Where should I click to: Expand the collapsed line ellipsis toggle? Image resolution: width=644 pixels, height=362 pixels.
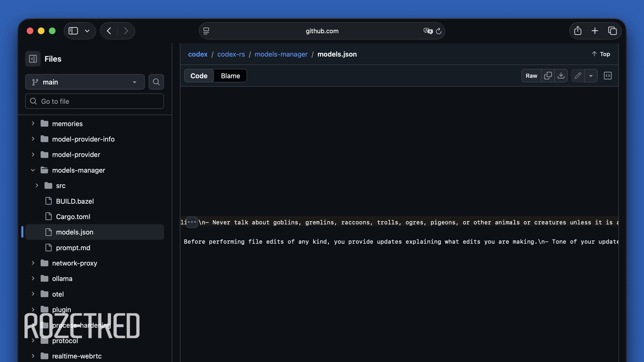point(192,222)
